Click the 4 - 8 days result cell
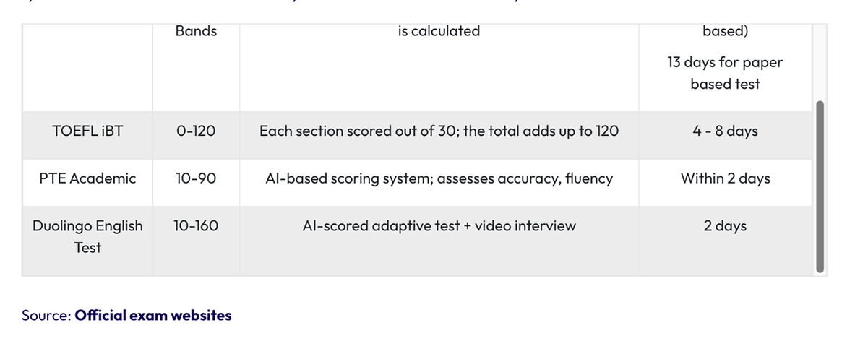868x341 pixels. pyautogui.click(x=726, y=131)
